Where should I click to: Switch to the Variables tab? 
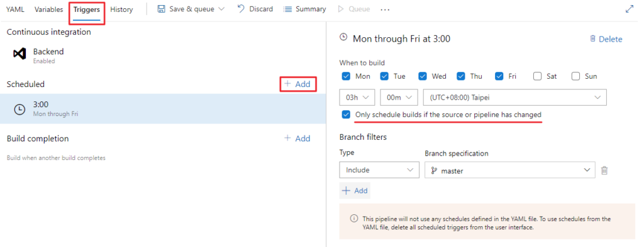(49, 9)
